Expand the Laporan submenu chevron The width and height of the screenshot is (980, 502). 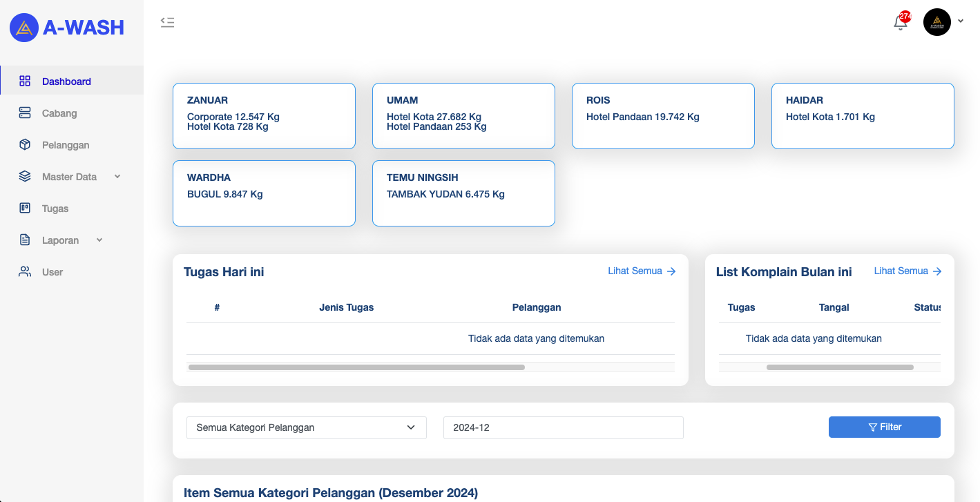tap(99, 240)
